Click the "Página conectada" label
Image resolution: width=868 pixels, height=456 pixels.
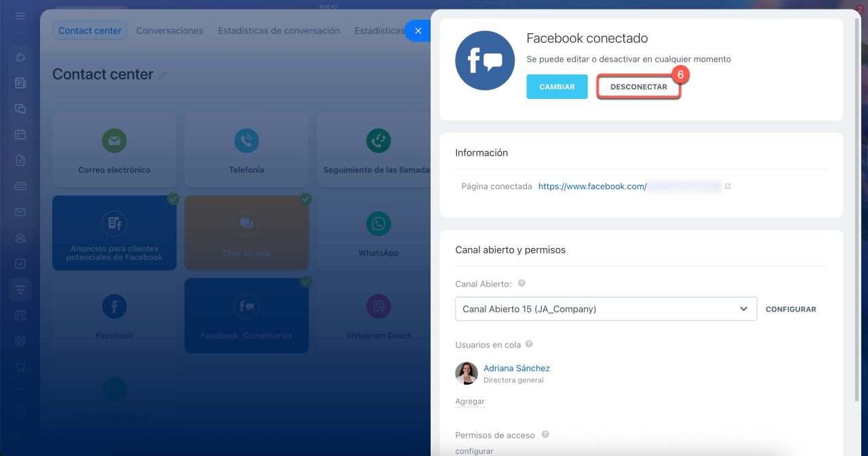tap(497, 186)
